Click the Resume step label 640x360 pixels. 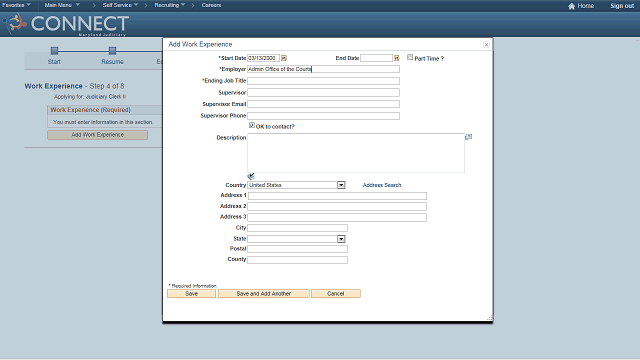click(x=112, y=62)
